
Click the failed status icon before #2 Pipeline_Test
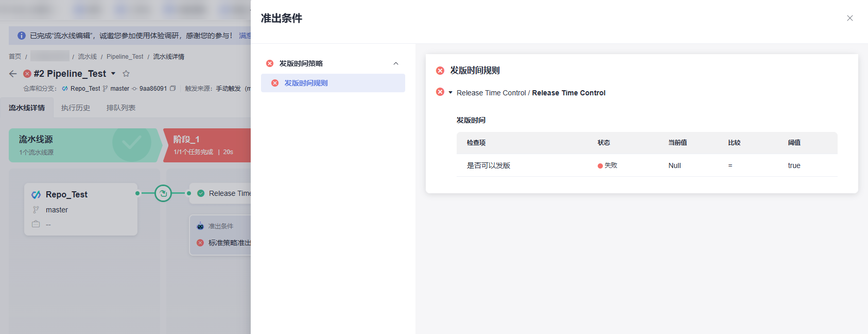tap(27, 74)
